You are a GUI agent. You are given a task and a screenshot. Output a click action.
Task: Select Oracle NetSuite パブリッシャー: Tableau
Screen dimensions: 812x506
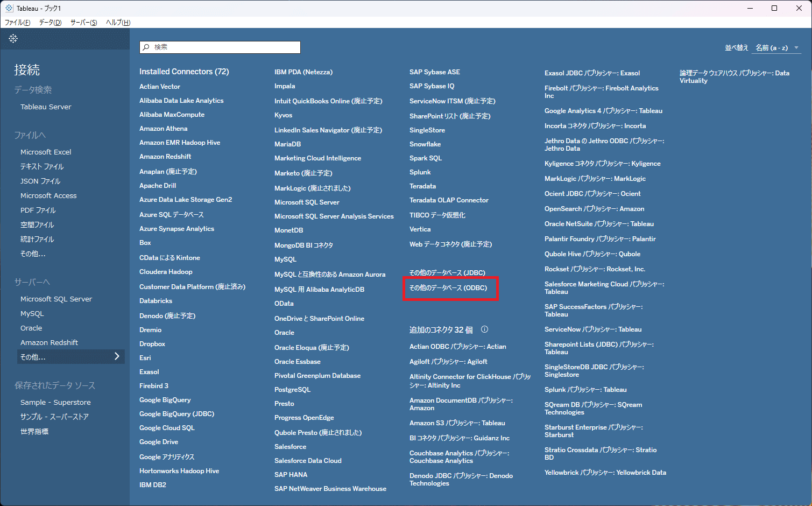599,224
